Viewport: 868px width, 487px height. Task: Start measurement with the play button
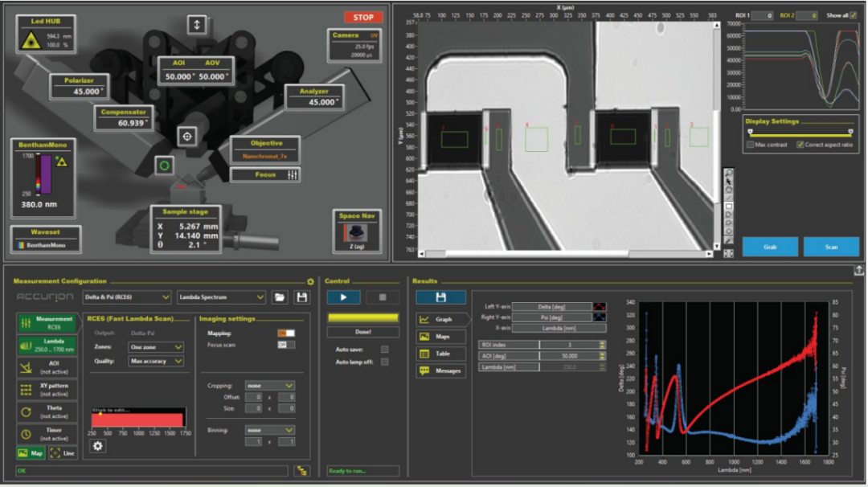(343, 297)
